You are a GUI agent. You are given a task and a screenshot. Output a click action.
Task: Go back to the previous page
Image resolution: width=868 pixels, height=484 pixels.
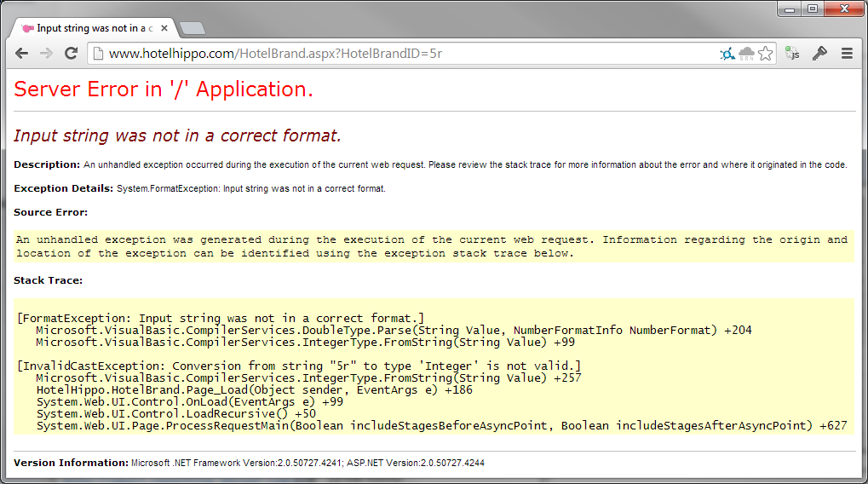[x=21, y=53]
